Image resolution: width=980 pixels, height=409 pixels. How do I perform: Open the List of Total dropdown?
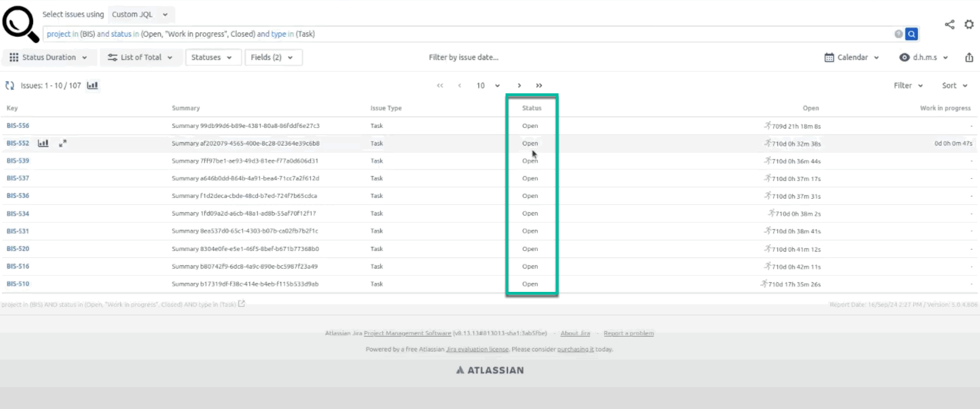click(140, 58)
